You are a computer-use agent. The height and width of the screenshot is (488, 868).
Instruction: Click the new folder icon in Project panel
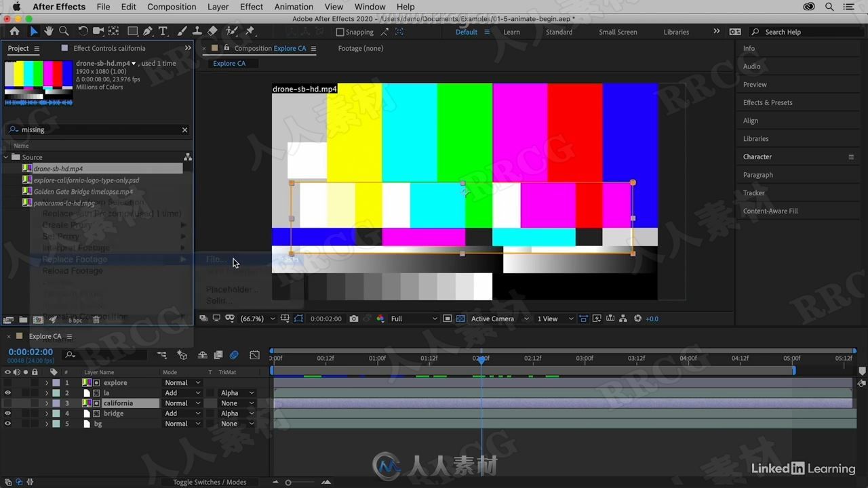coord(23,320)
